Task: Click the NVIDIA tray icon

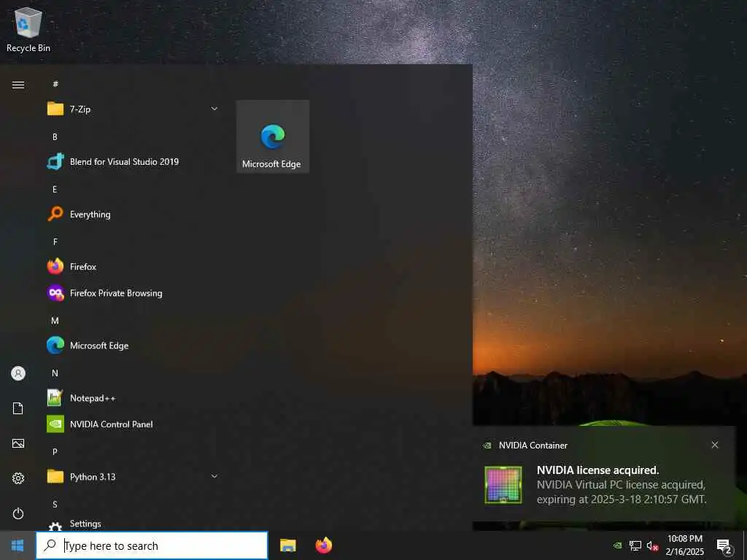Action: [617, 545]
